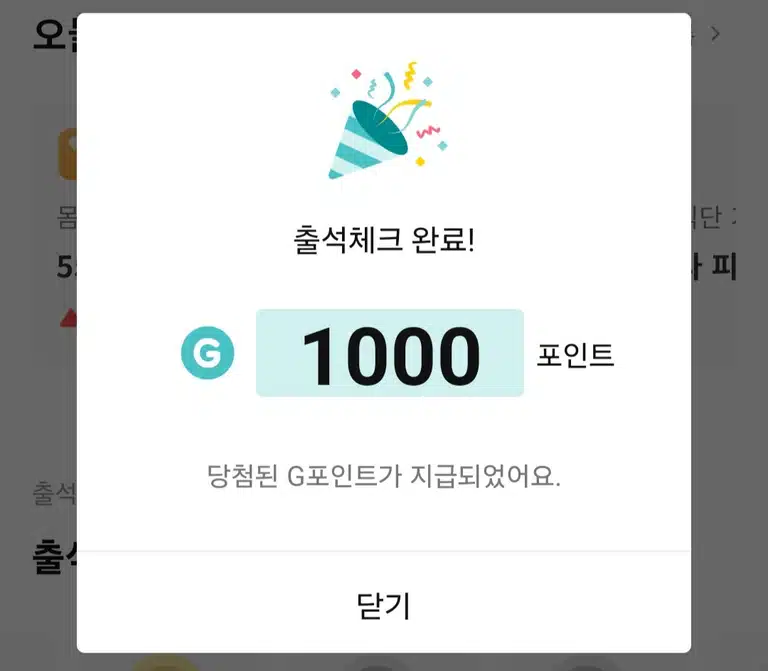Click the teal G point coin icon

[x=208, y=353]
